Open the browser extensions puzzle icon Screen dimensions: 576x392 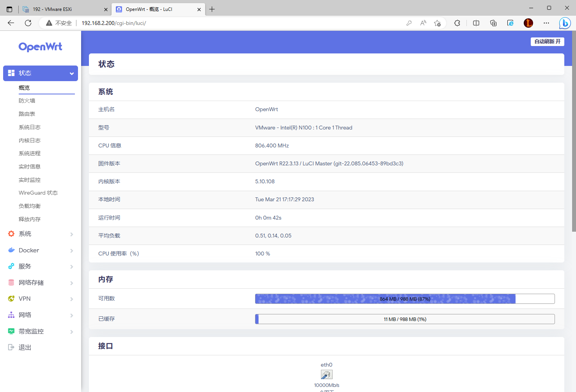457,23
